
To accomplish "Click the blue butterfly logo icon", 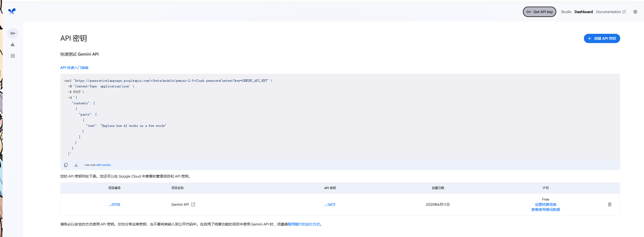I will pyautogui.click(x=12, y=11).
